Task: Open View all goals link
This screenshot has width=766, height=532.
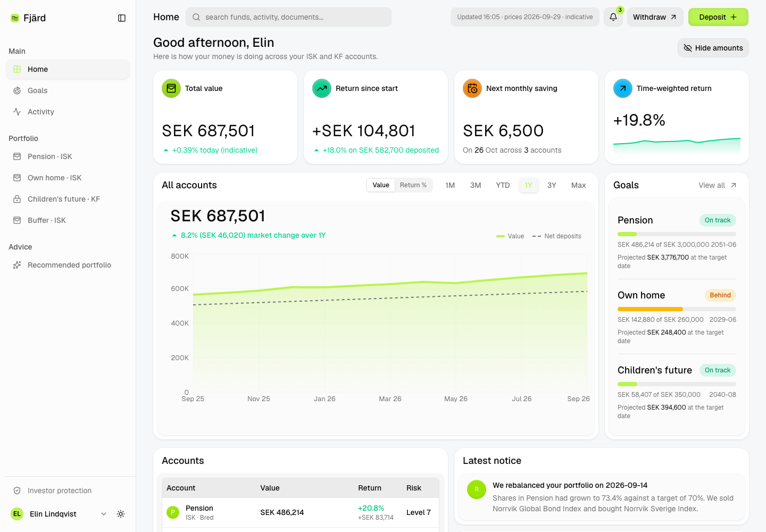Action: 718,185
